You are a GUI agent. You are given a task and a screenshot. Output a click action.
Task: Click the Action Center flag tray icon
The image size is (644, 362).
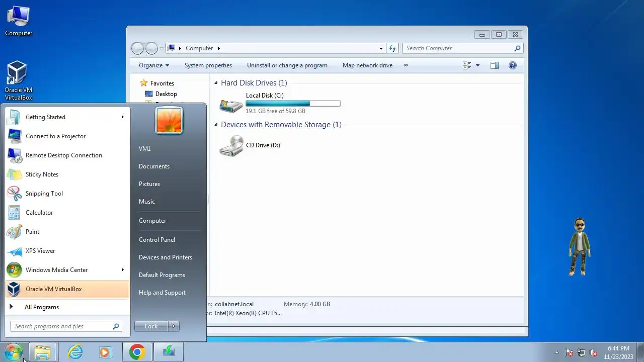click(569, 352)
